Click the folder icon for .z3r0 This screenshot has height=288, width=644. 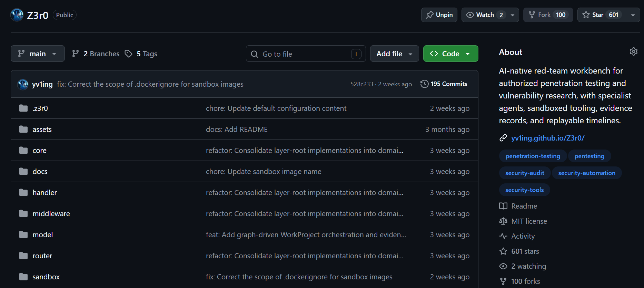(23, 108)
